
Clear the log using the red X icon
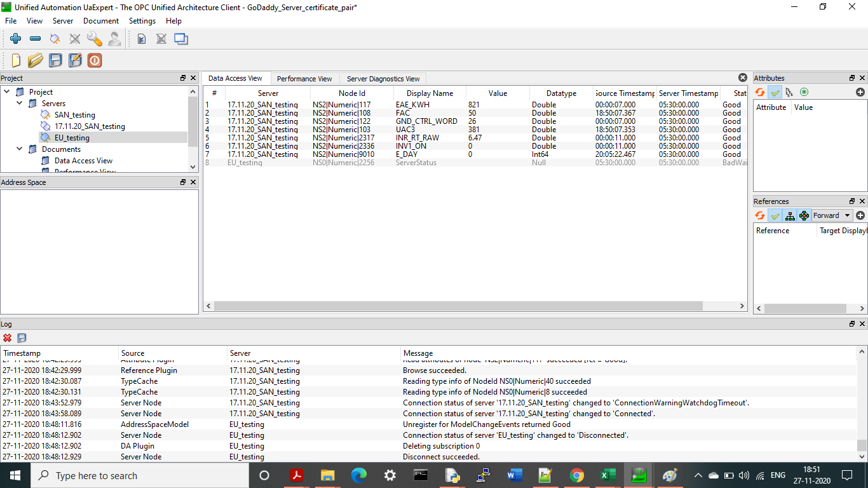(7, 337)
